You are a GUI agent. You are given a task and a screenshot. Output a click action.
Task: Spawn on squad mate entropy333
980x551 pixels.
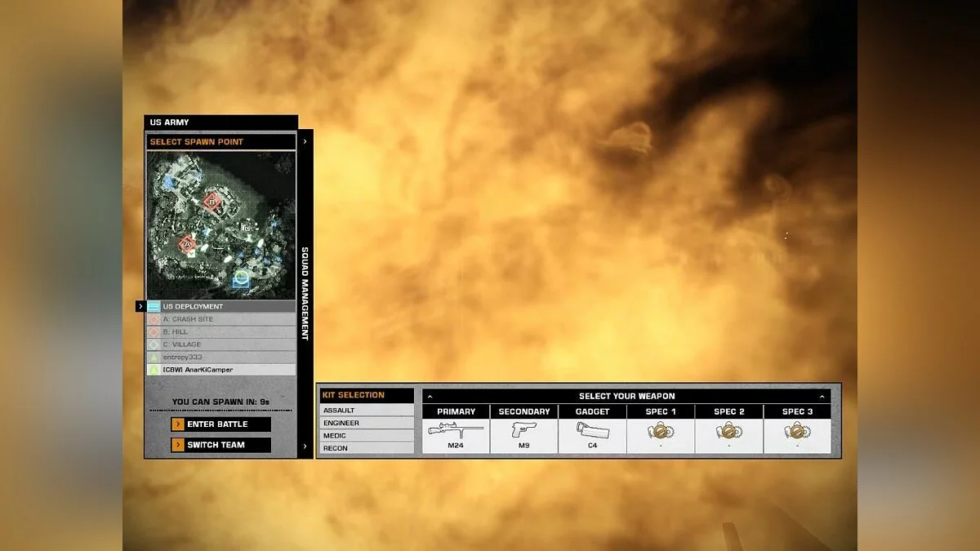(221, 357)
